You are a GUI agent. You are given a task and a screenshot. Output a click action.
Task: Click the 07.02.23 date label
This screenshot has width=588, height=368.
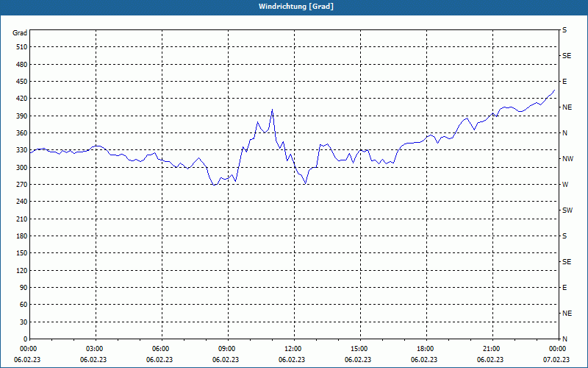point(556,360)
